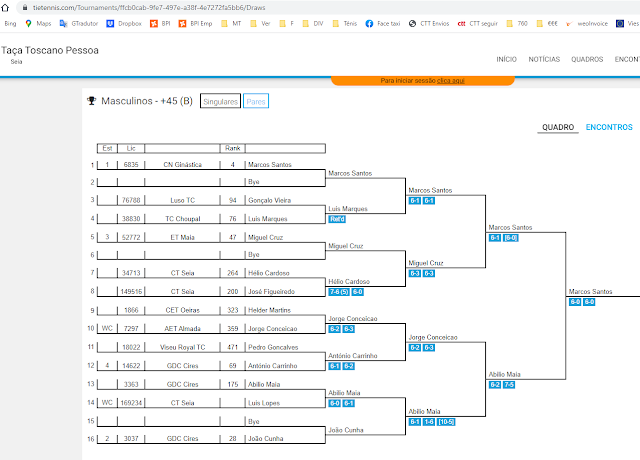This screenshot has width=640, height=460.
Task: Click license number 169234
Action: [131, 403]
